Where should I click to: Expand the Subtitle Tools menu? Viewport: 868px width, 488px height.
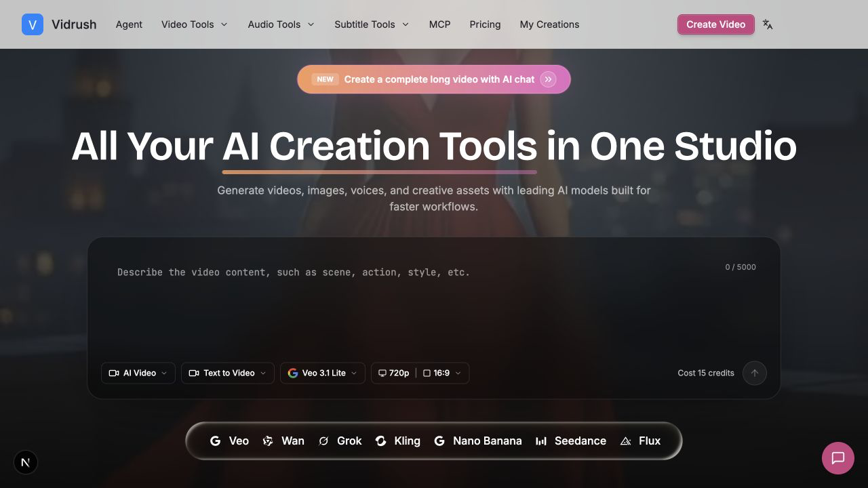(x=372, y=24)
